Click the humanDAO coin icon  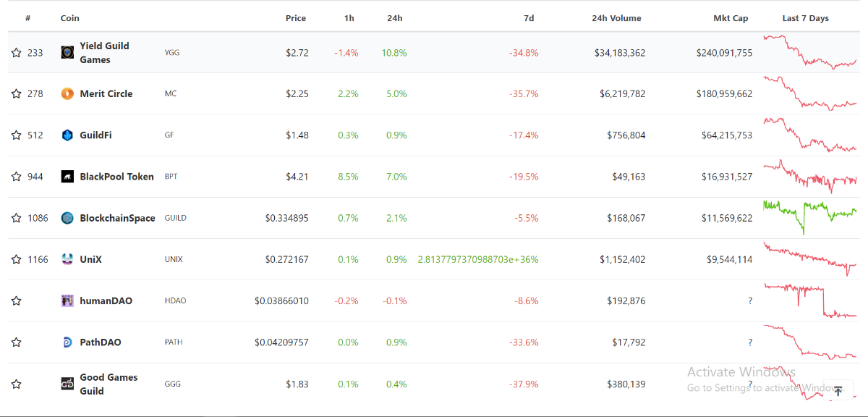pyautogui.click(x=67, y=300)
